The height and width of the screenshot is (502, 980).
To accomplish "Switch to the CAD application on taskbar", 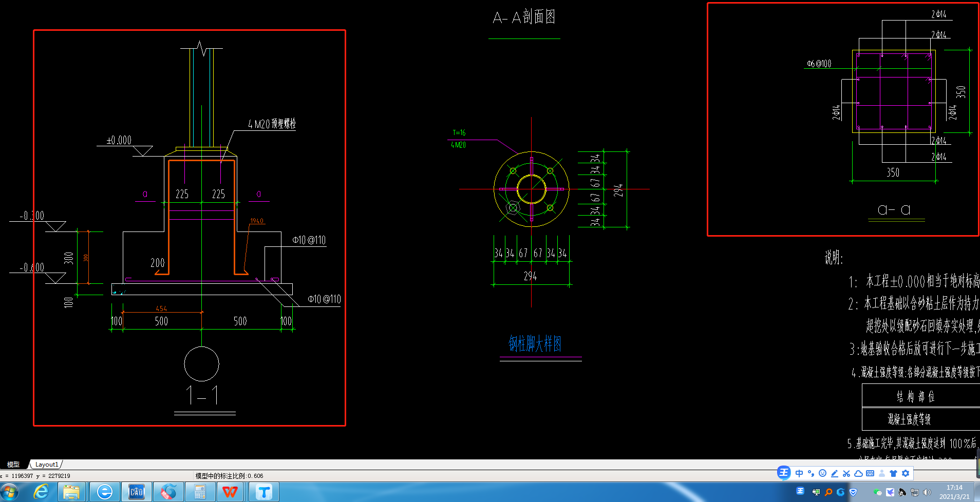I will pyautogui.click(x=136, y=492).
